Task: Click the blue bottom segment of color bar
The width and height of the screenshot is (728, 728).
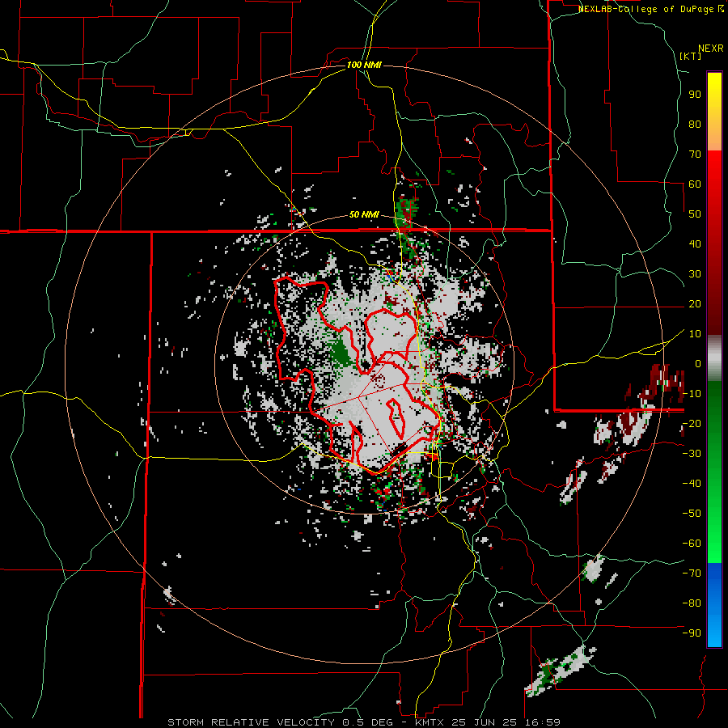Action: coord(714,605)
